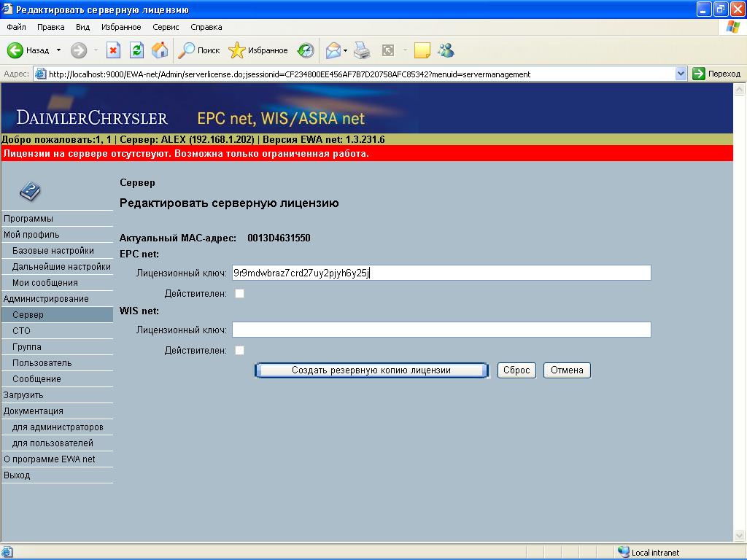This screenshot has width=747, height=560.
Task: Click the page icon in address bar
Action: point(41,74)
